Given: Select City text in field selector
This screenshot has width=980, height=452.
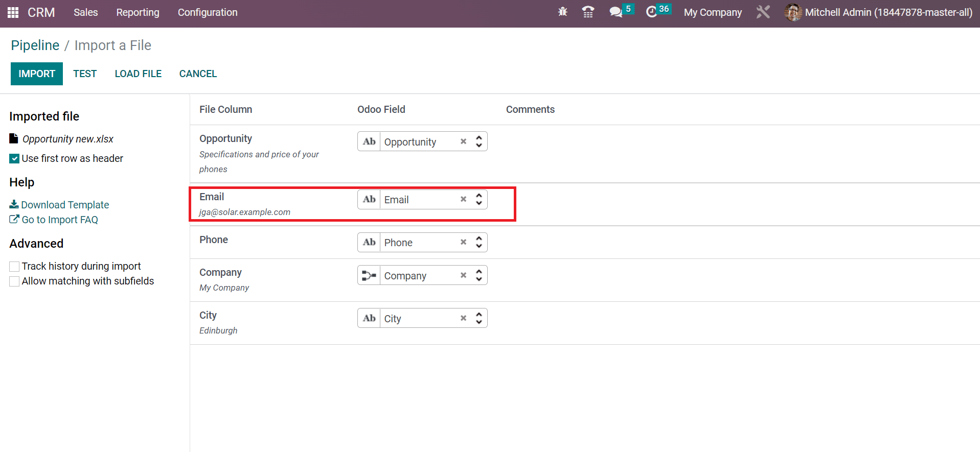Looking at the screenshot, I should click(x=393, y=319).
